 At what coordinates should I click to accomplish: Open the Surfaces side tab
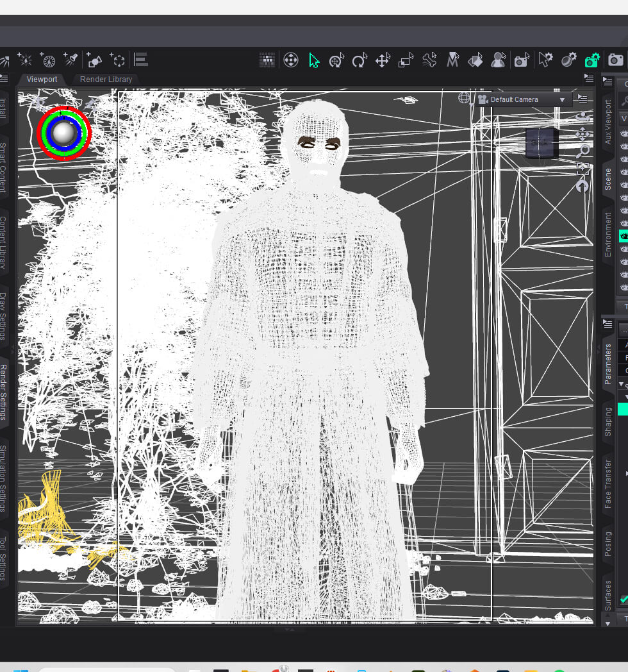(608, 595)
